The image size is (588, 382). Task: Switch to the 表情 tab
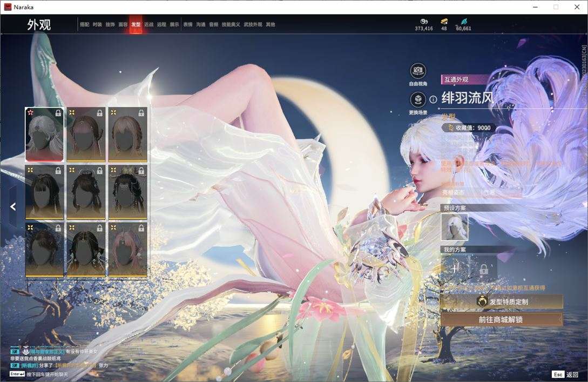(188, 24)
